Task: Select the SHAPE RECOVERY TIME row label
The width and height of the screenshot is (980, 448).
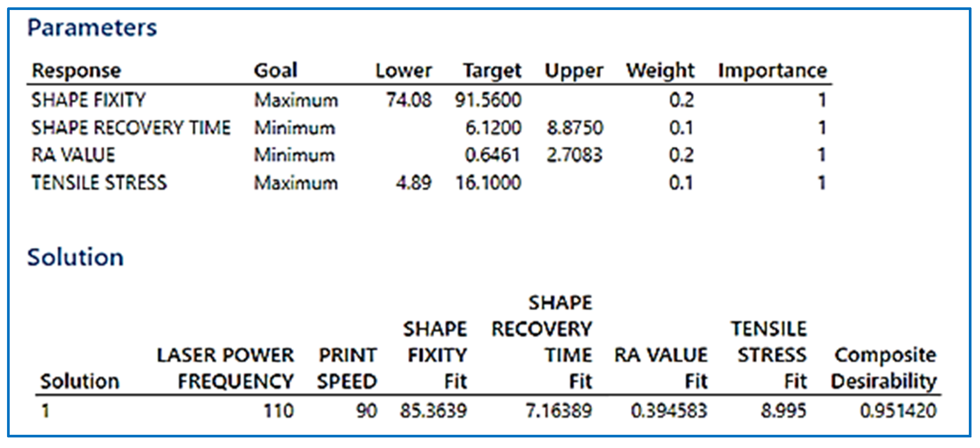Action: (131, 127)
